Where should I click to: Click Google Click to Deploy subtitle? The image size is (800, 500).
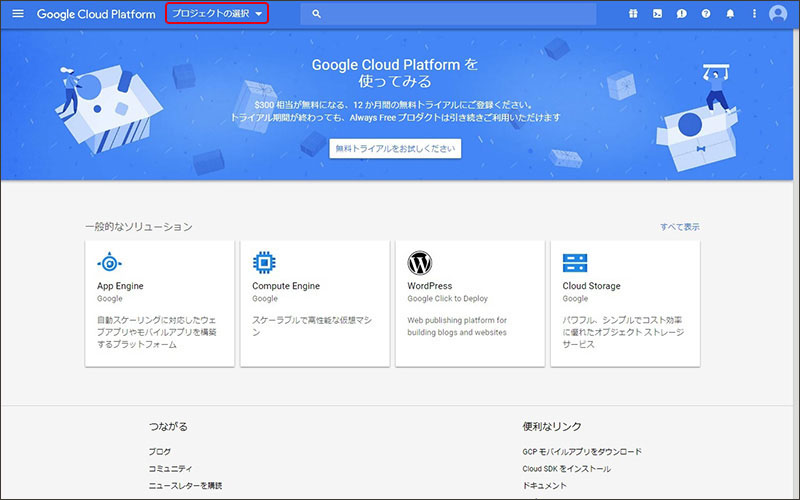coord(447,298)
